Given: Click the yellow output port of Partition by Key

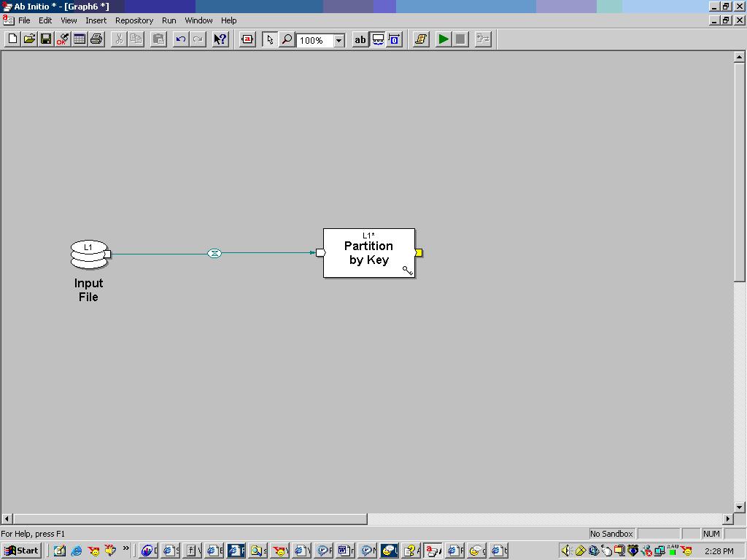Looking at the screenshot, I should (x=418, y=252).
